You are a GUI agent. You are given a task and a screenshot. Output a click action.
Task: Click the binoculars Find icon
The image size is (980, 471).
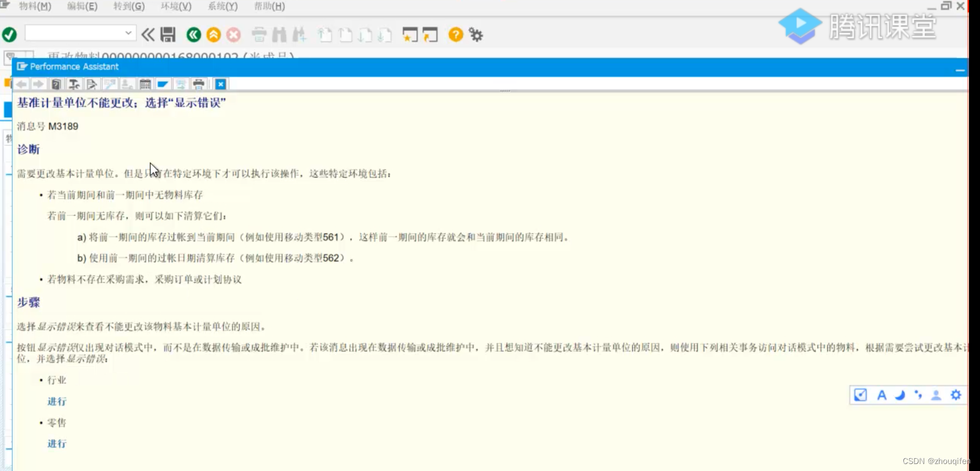coord(279,35)
